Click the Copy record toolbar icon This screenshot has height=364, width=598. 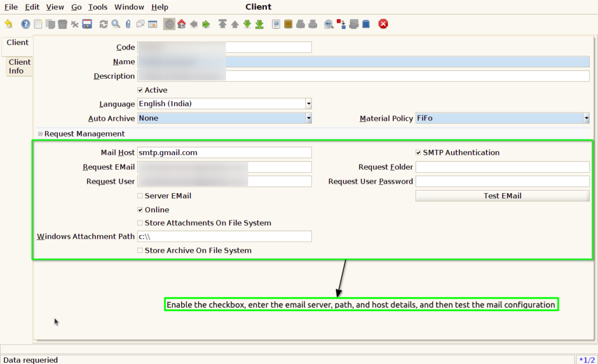(x=50, y=24)
